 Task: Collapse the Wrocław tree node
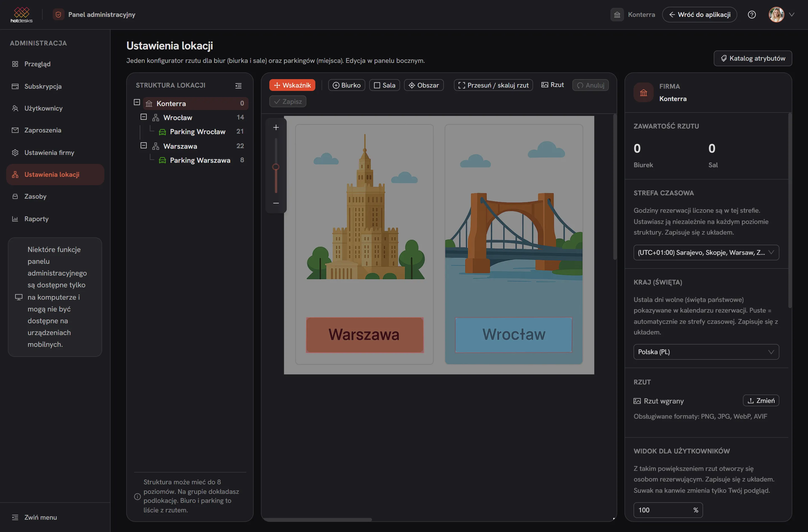(x=144, y=117)
